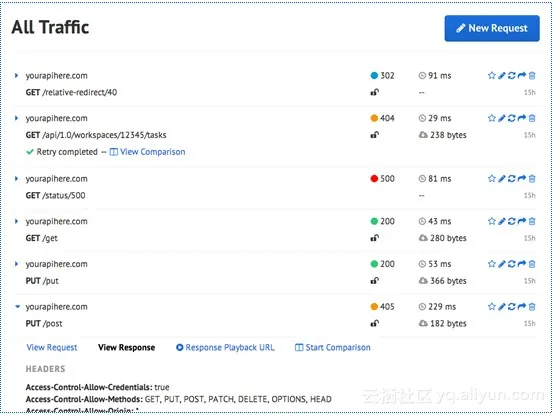Expand the /relative-redirect/40 request row
The width and height of the screenshot is (555, 415).
(x=16, y=75)
